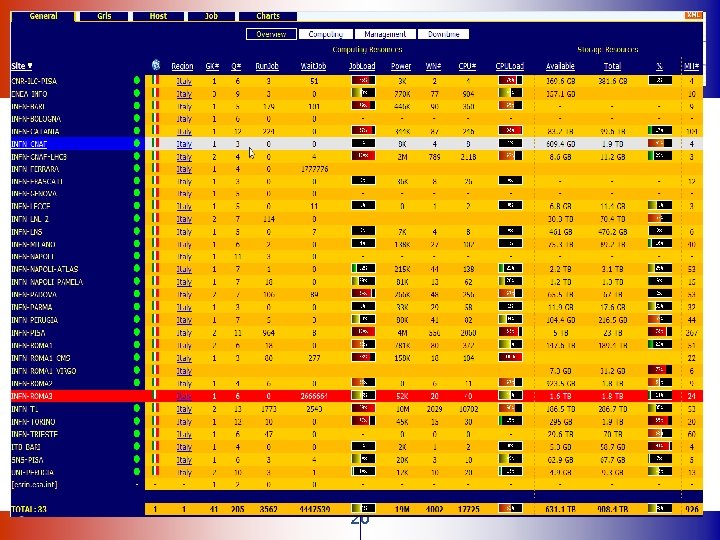Select the Downtime sub-tab
The height and width of the screenshot is (540, 720).
pyautogui.click(x=443, y=34)
